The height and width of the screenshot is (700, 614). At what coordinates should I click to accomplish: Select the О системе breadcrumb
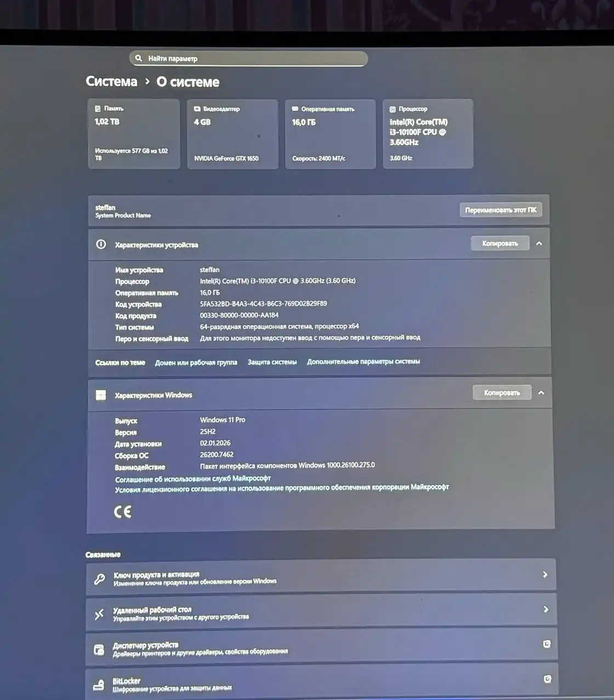tap(186, 82)
